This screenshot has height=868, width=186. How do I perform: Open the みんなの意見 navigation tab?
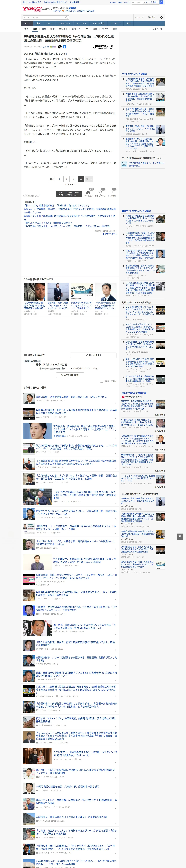pos(99,23)
